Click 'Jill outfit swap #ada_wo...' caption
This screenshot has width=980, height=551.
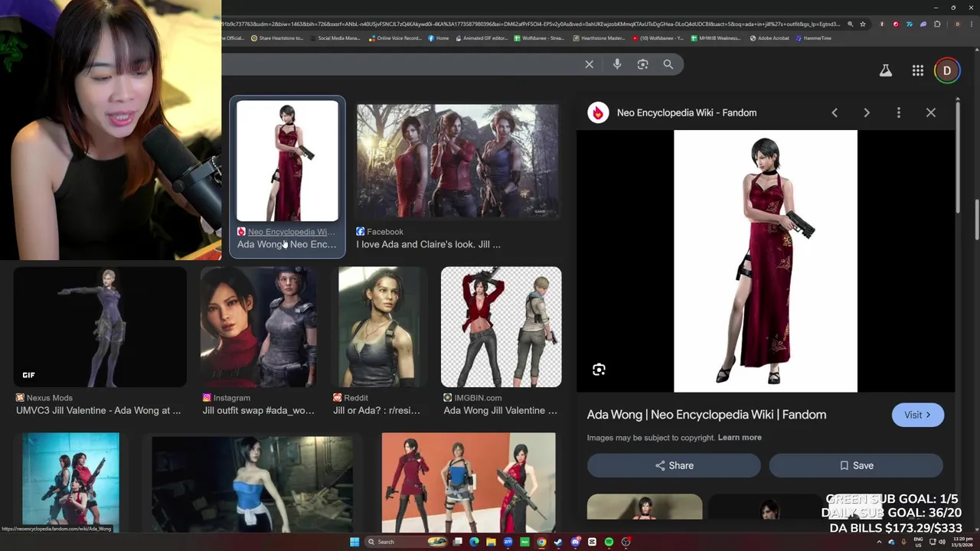point(259,410)
